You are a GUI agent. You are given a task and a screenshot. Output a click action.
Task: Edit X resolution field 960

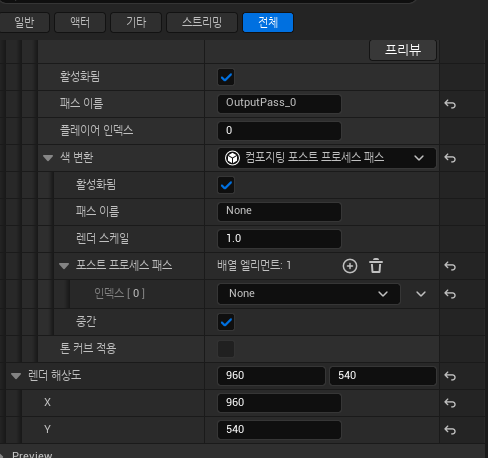pos(279,403)
